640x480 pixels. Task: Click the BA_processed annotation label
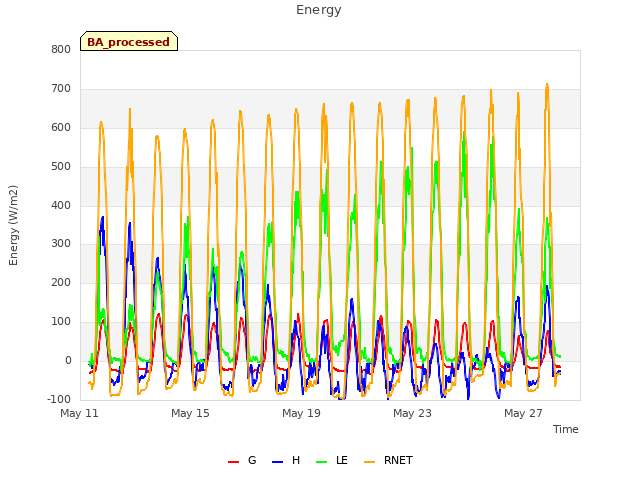pyautogui.click(x=129, y=42)
